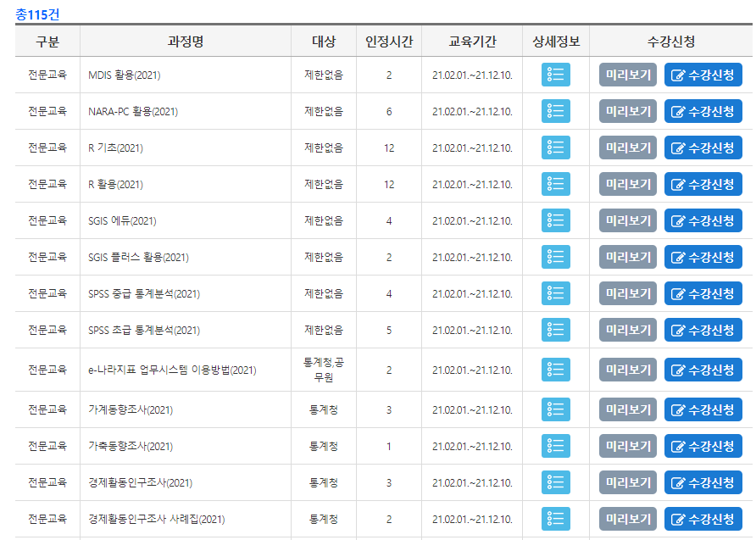This screenshot has width=756, height=540.
Task: Click 수강신청 for 경제활동인구조사 사례집(2021)
Action: [x=703, y=519]
